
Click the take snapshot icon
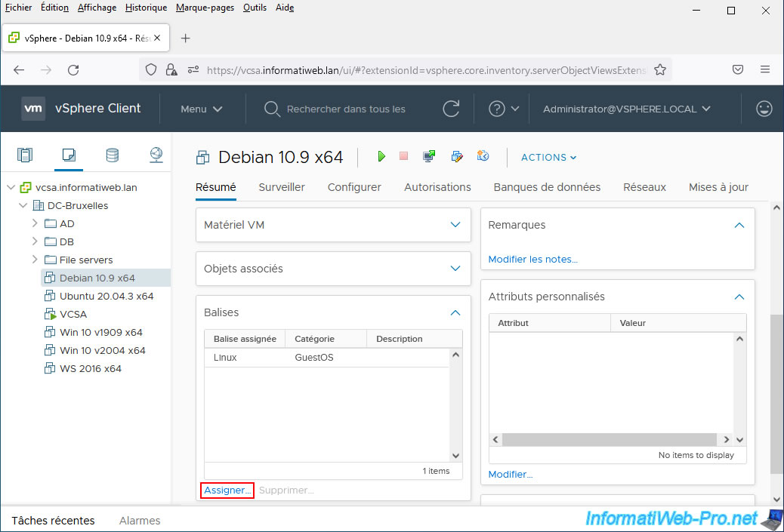pyautogui.click(x=483, y=156)
